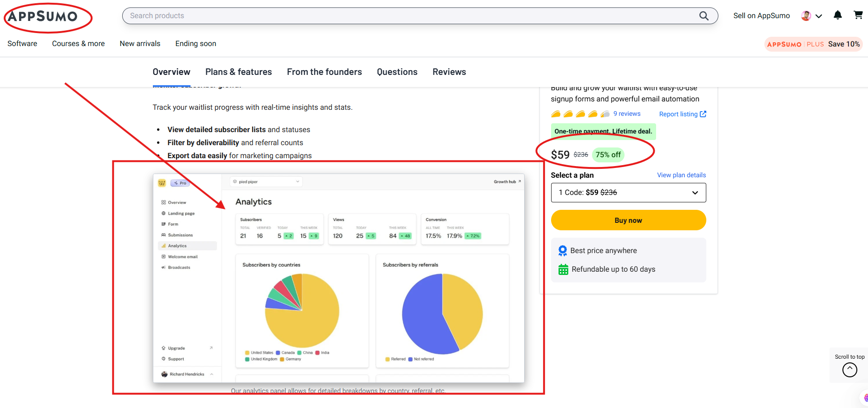The height and width of the screenshot is (408, 868).
Task: Switch to the Plans & features tab
Action: (238, 72)
